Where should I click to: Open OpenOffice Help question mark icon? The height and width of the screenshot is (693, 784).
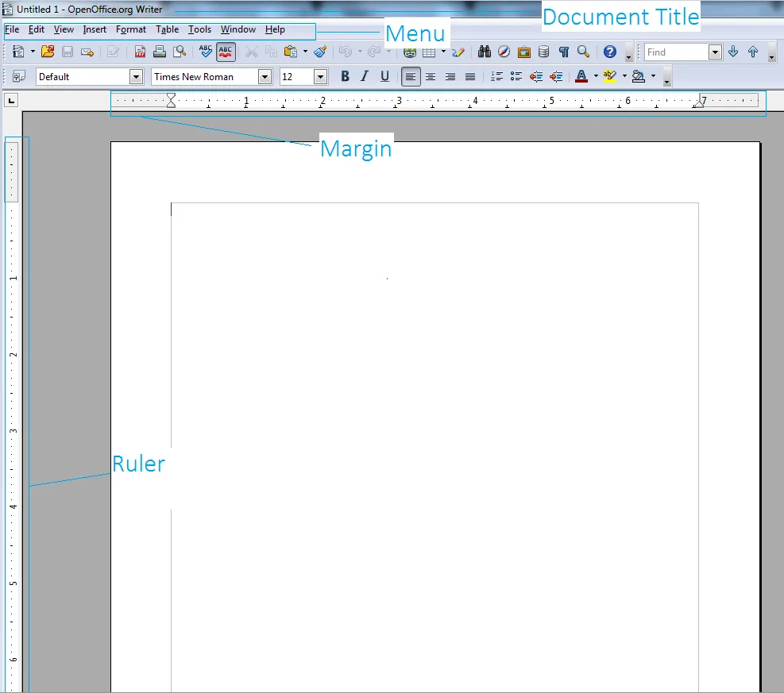click(x=609, y=52)
